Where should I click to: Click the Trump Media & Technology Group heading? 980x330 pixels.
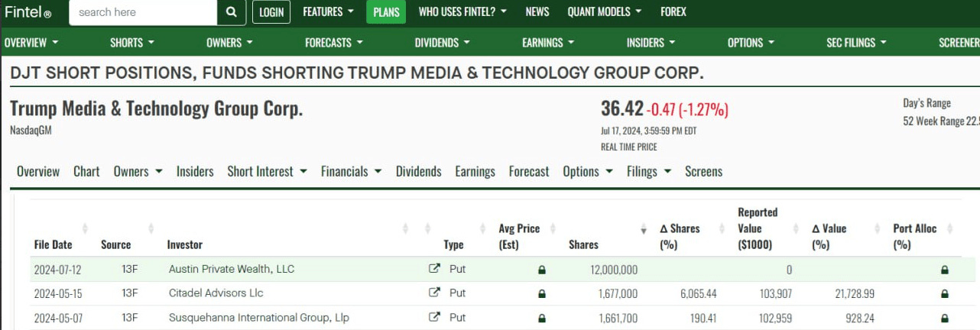[x=157, y=108]
